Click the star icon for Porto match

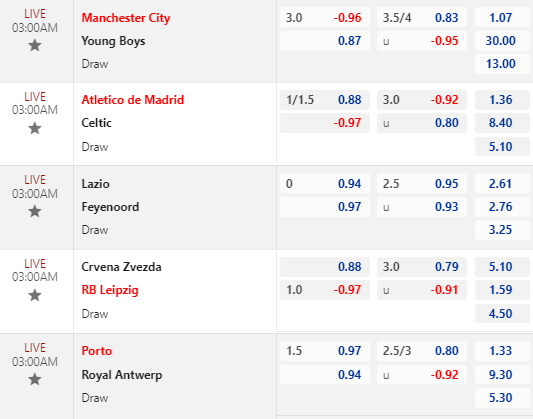point(35,379)
